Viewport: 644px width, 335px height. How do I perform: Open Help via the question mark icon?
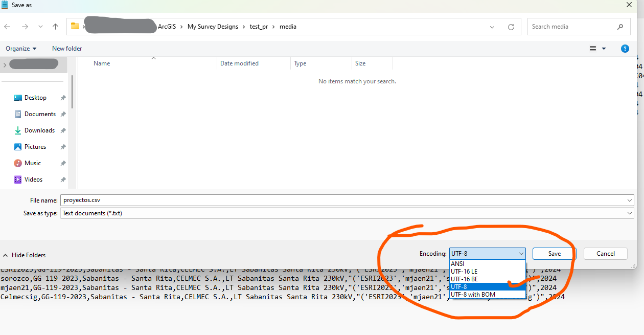(625, 49)
